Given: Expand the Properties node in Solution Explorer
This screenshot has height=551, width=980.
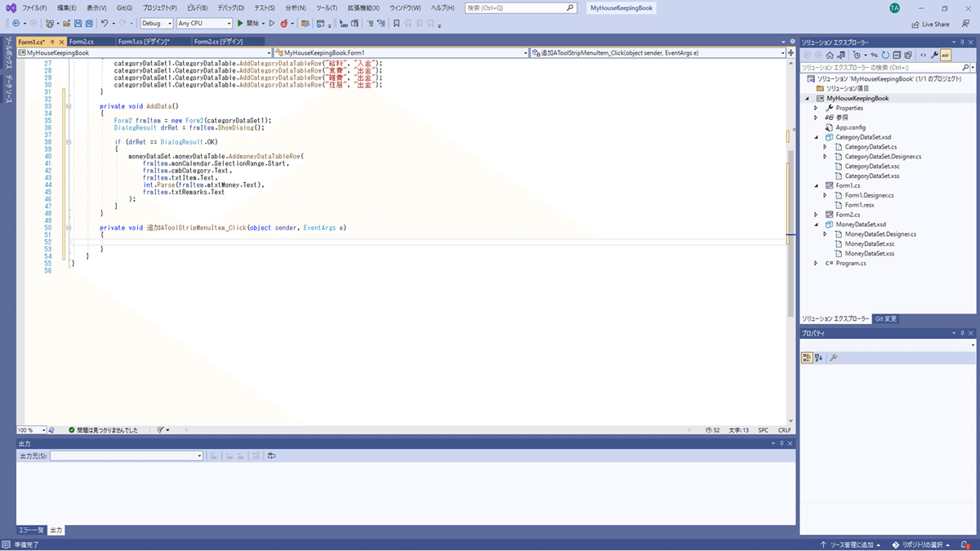Looking at the screenshot, I should 816,108.
